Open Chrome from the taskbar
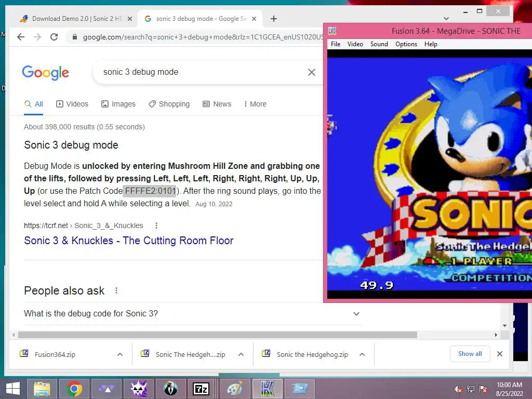Screen dimensions: 532x399 point(74,389)
